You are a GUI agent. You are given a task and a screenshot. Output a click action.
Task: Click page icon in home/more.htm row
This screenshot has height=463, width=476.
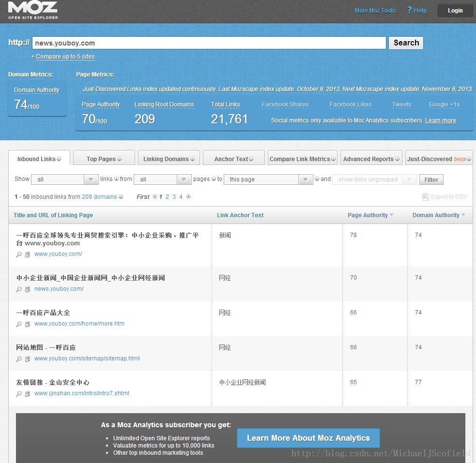(28, 324)
